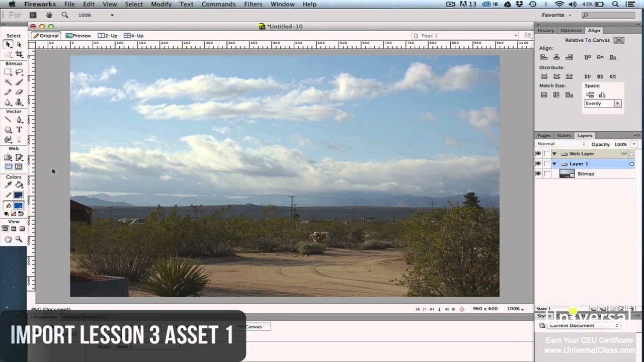Click the delete trash icon in Layers panel
The height and width of the screenshot is (362, 644).
[632, 309]
